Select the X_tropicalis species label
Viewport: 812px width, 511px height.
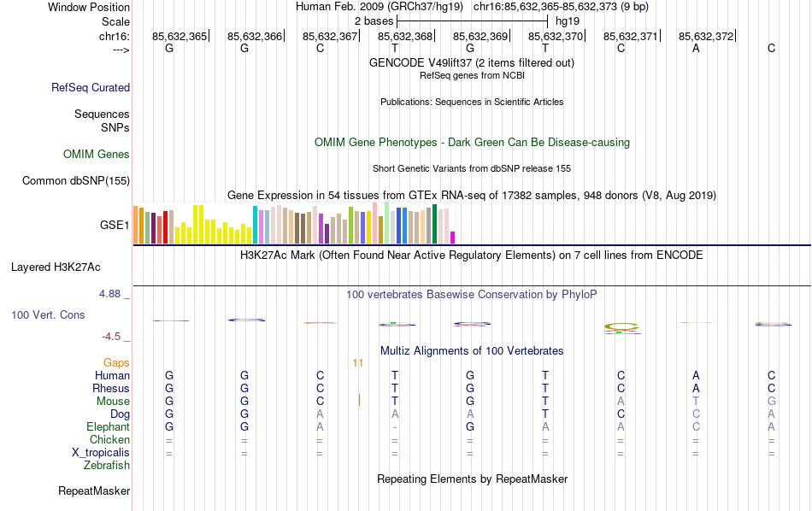[101, 453]
